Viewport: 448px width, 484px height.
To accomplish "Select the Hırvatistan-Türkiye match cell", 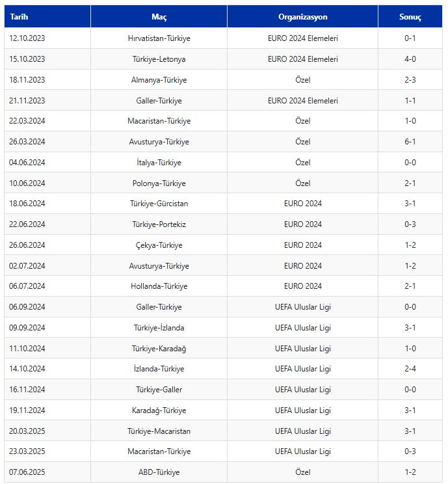I will coord(159,38).
